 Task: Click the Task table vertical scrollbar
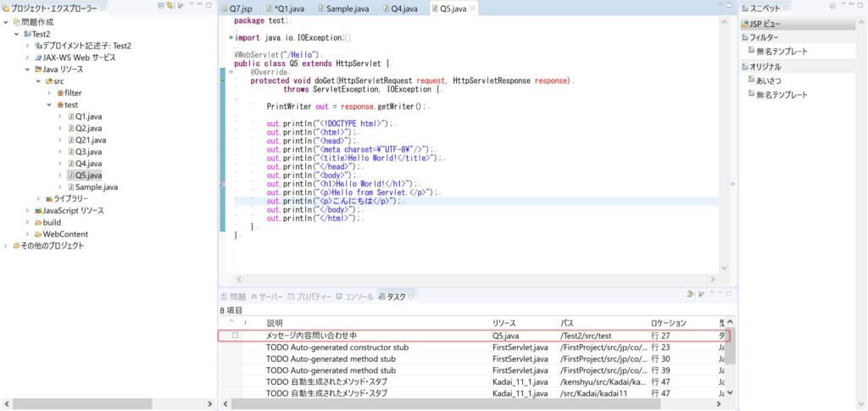click(x=730, y=347)
